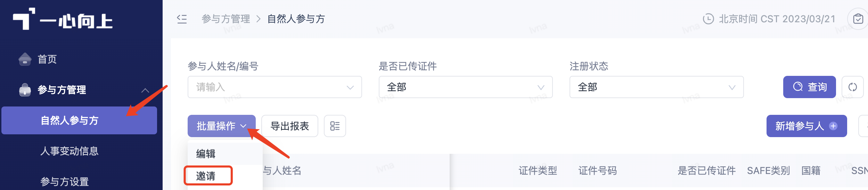Collapse the 参与方管理 menu chevron
The height and width of the screenshot is (190, 868).
click(x=145, y=90)
